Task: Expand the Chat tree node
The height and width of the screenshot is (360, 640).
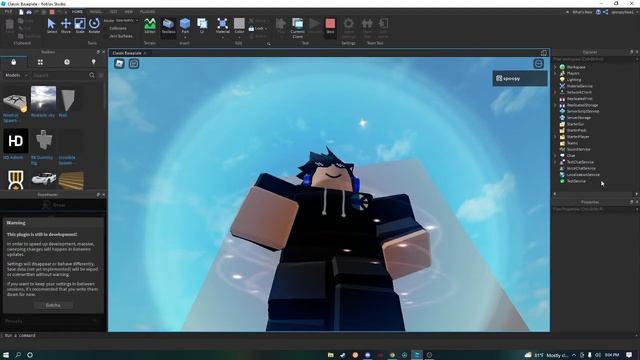Action: coord(556,156)
